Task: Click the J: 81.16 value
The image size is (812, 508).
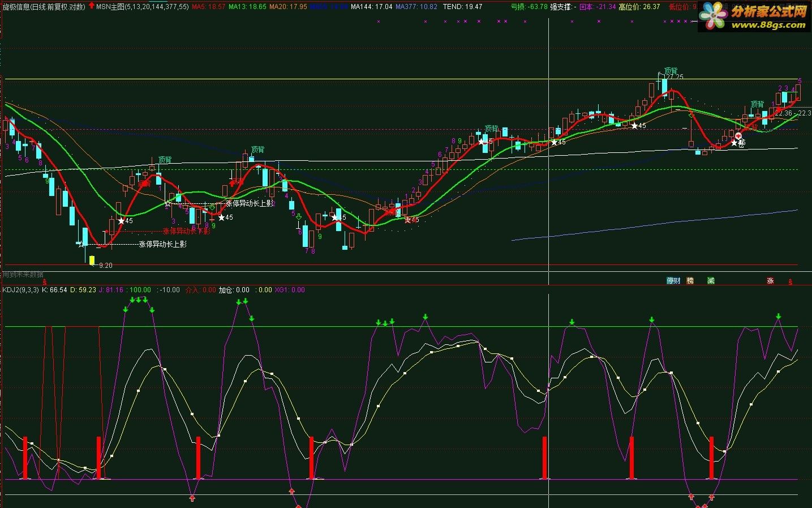Action: pos(110,290)
